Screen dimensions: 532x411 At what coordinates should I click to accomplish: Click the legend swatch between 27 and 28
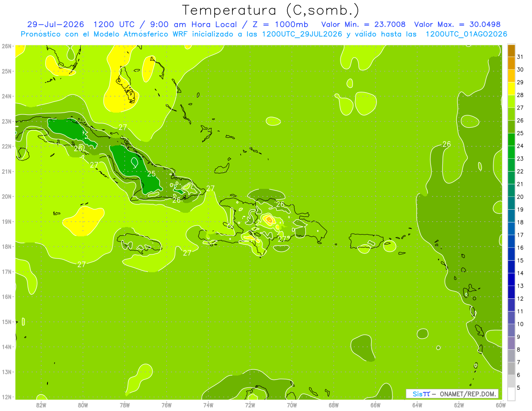click(x=511, y=101)
